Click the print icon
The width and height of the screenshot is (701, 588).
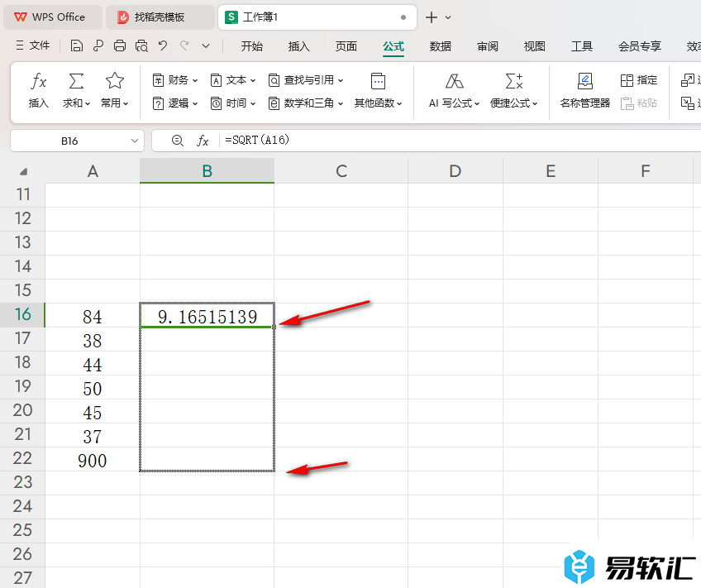[119, 45]
